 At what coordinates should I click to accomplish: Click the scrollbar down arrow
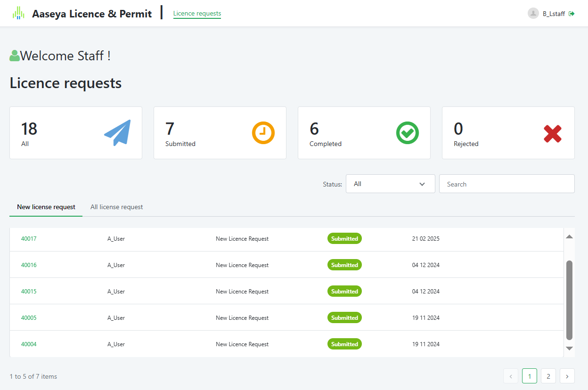click(569, 349)
